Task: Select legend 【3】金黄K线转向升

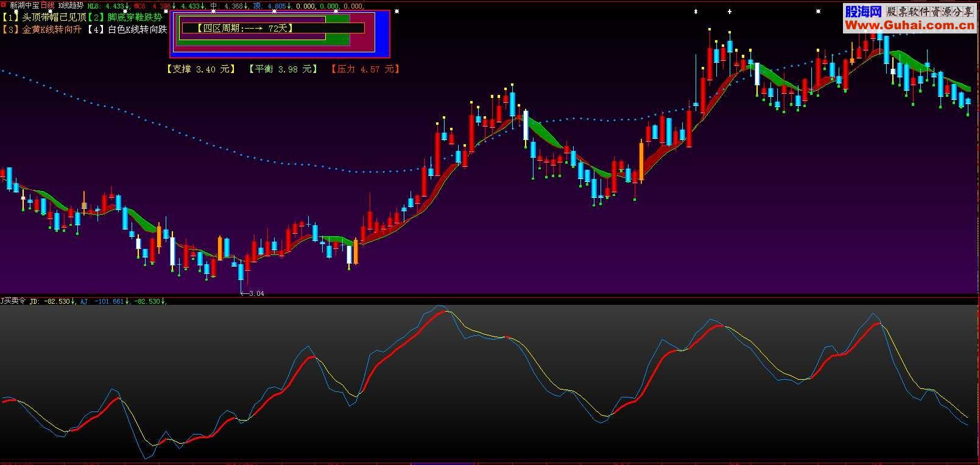Action: click(x=42, y=30)
